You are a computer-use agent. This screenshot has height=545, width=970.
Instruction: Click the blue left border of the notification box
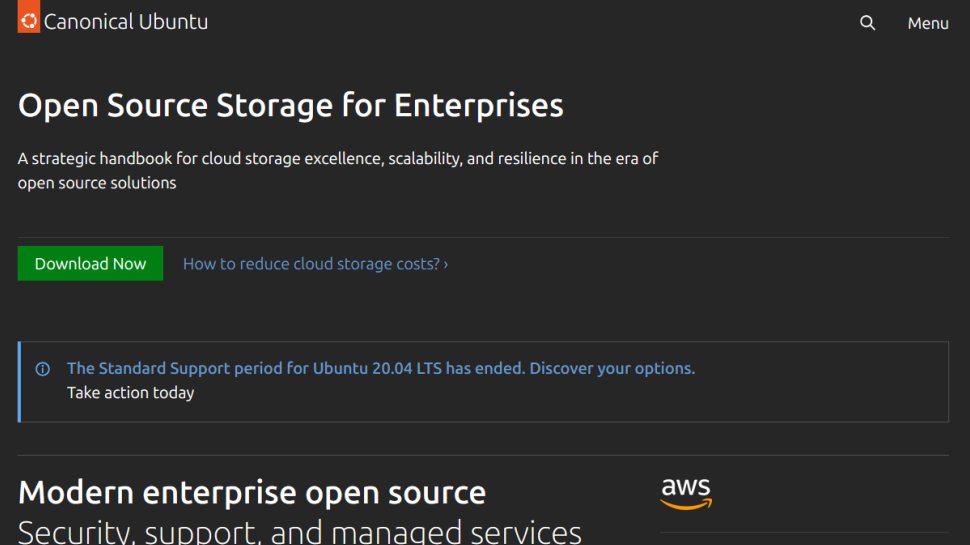(x=19, y=382)
